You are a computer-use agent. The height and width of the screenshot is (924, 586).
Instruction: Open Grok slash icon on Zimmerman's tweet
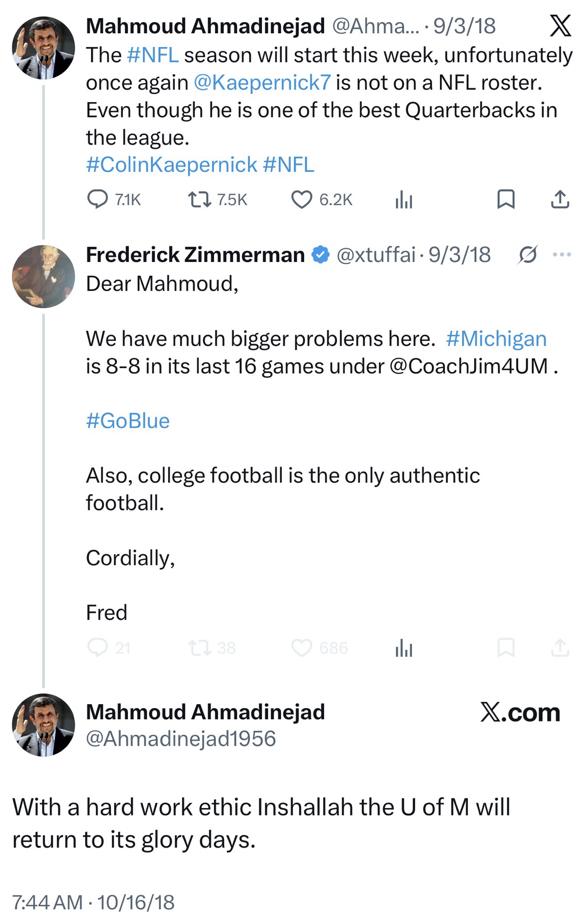527,255
